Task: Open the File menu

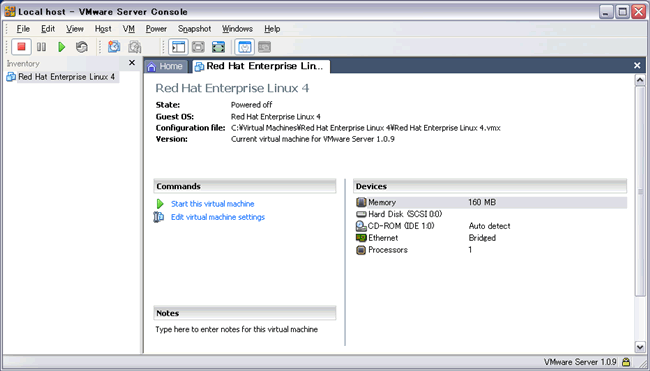Action: pyautogui.click(x=23, y=29)
